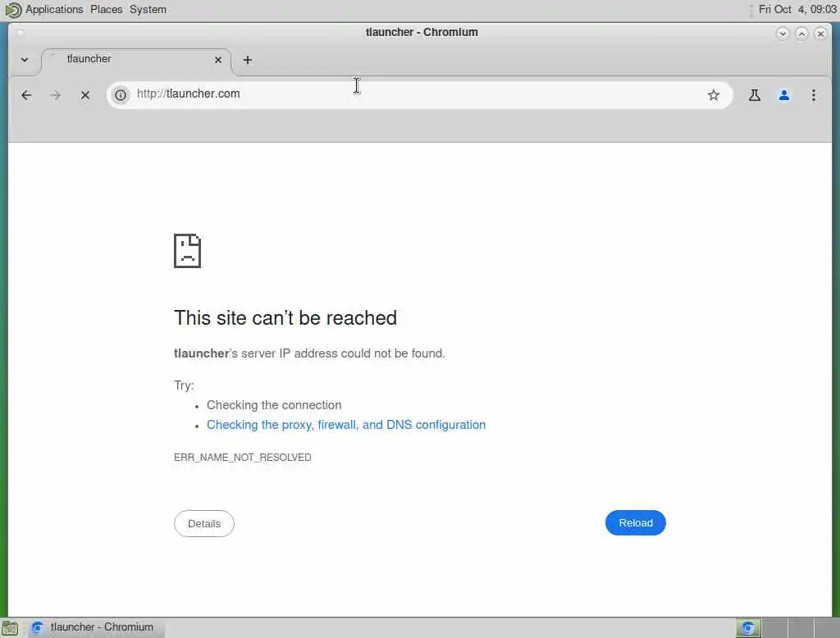
Task: Click the 'This site can't be reached' heading
Action: coord(285,318)
